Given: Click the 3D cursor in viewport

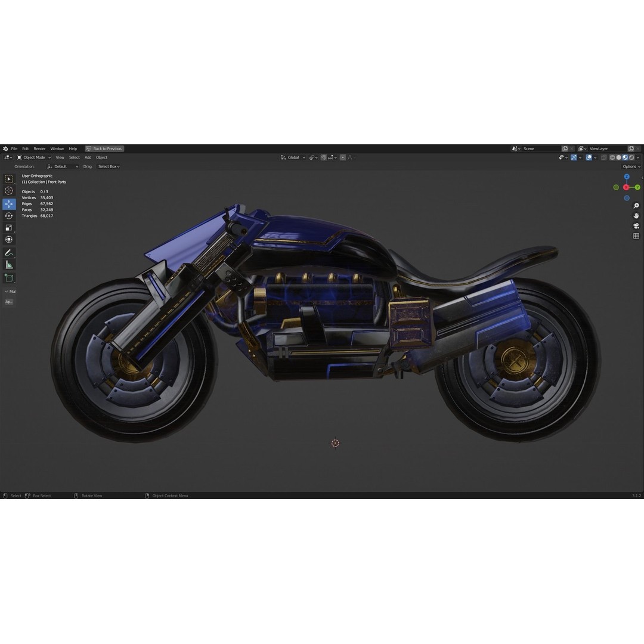Looking at the screenshot, I should pos(335,443).
